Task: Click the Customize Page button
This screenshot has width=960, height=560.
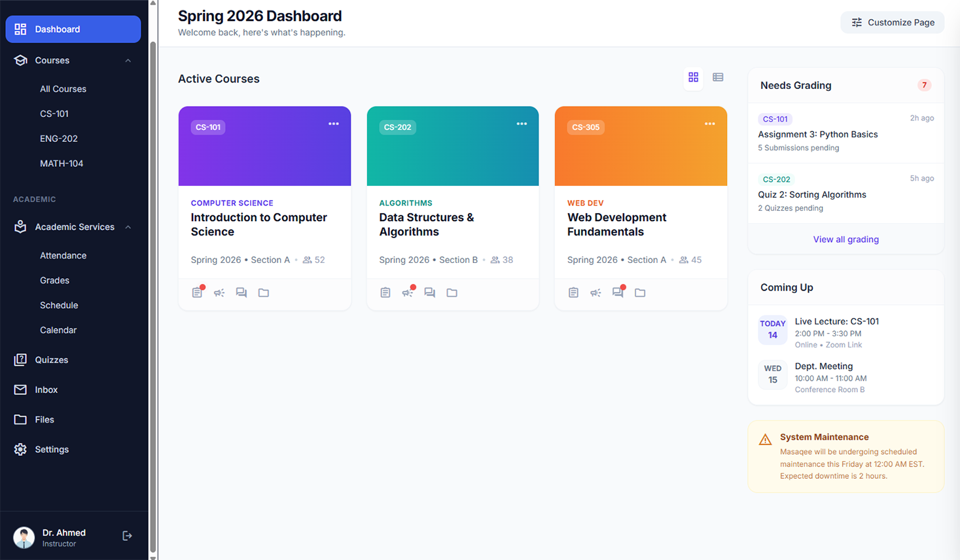Action: [893, 22]
